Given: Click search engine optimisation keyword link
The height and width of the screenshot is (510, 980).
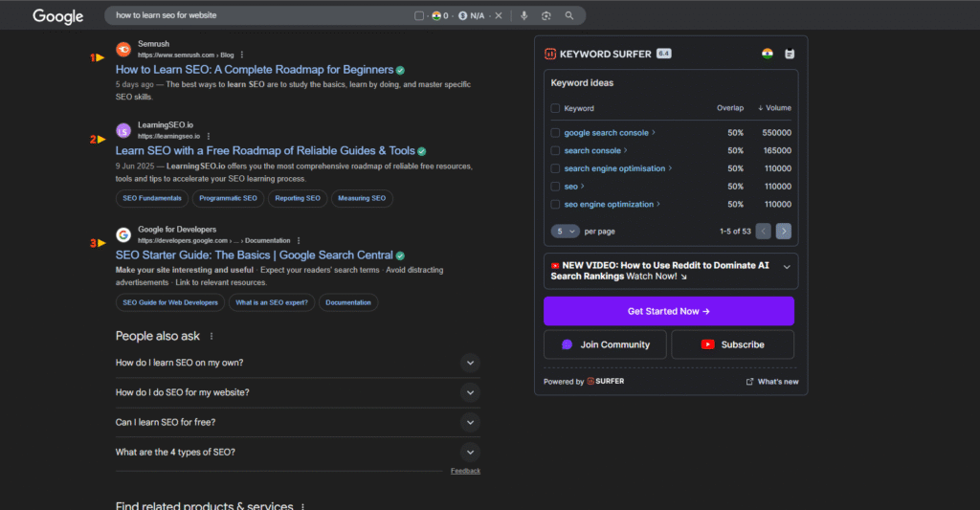Looking at the screenshot, I should coord(614,168).
